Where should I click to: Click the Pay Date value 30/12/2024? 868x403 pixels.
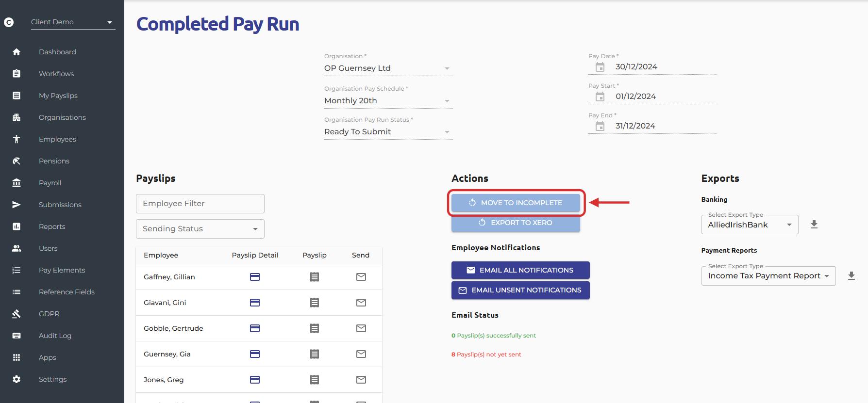636,67
